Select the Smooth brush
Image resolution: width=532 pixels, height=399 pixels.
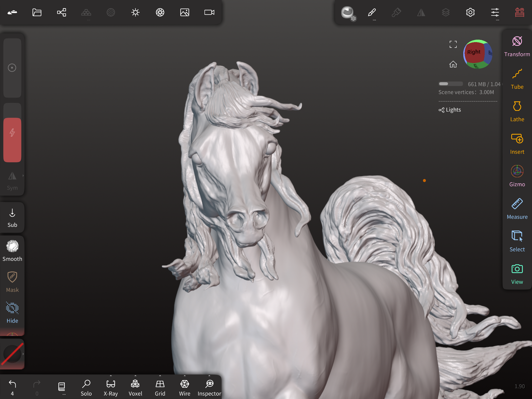12,250
